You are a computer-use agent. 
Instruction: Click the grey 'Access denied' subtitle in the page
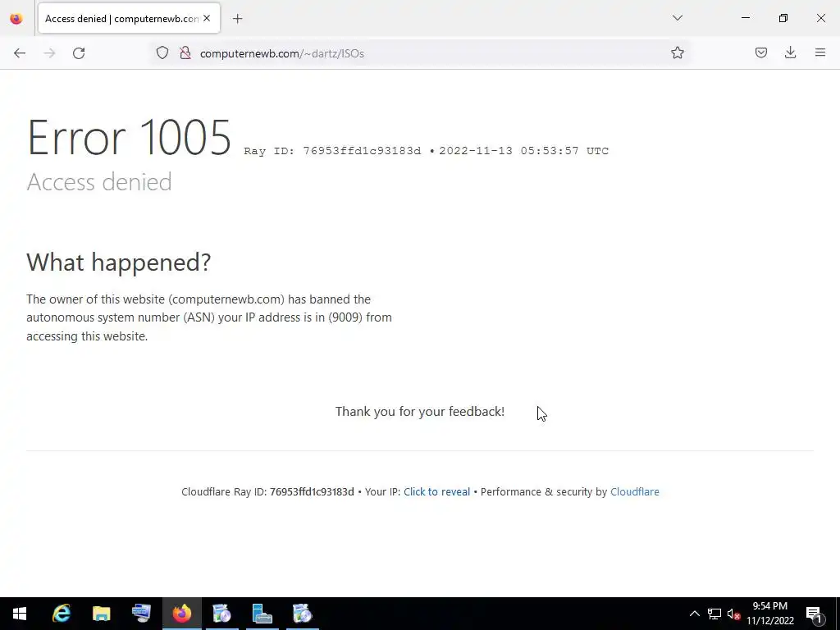tap(99, 182)
